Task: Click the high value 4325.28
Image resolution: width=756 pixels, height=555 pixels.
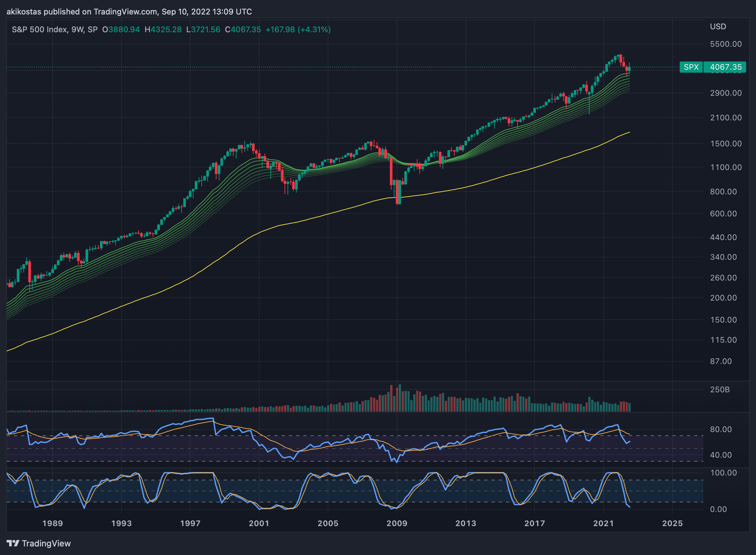Action: [166, 30]
